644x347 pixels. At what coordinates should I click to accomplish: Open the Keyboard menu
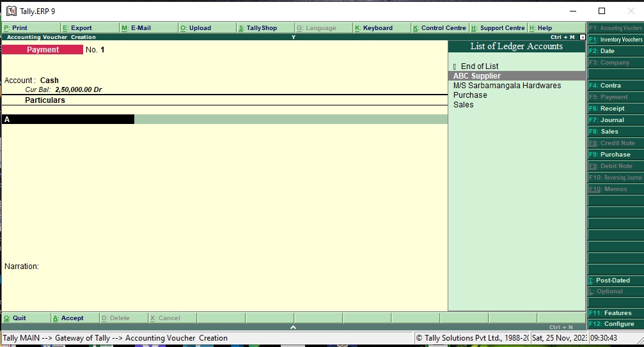pos(382,28)
